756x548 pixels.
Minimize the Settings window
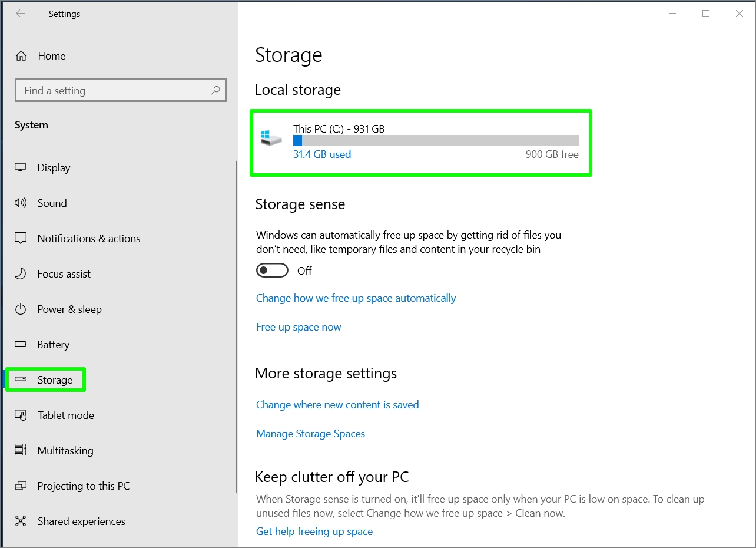(x=672, y=14)
